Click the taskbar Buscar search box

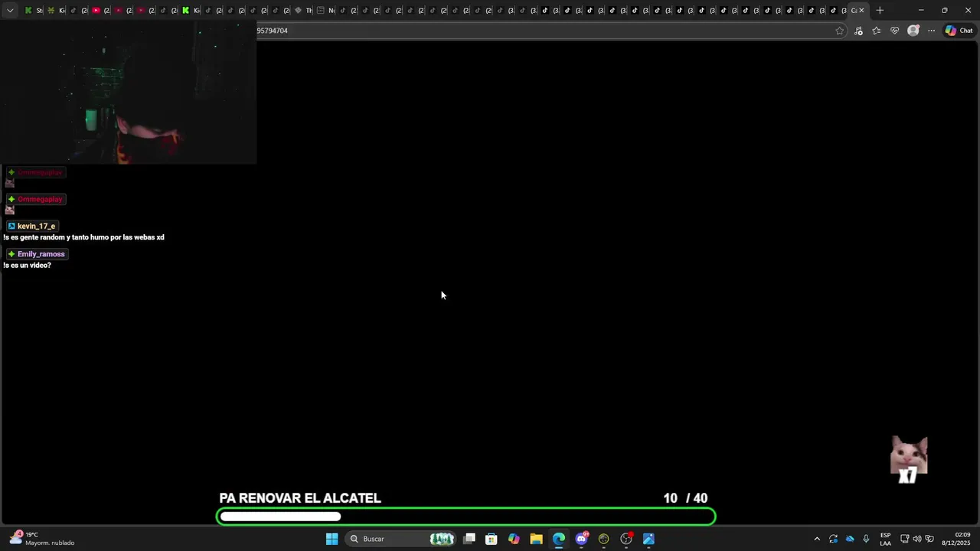[x=401, y=539]
